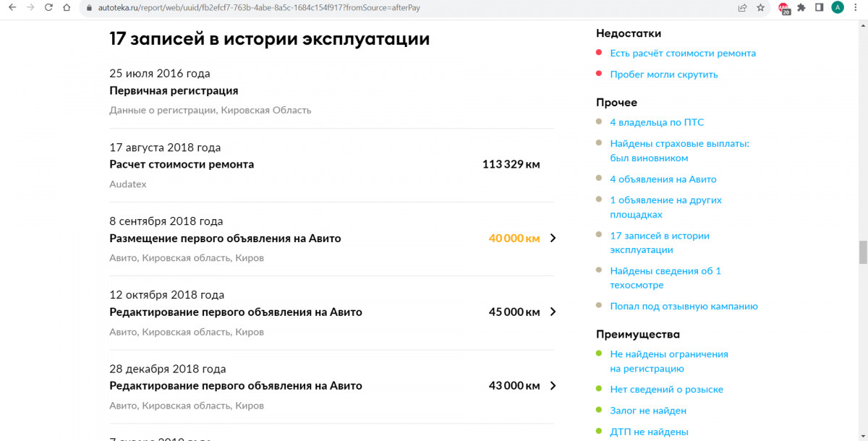This screenshot has height=441, width=868.
Task: Open the Extensions puzzle icon
Action: [x=801, y=8]
